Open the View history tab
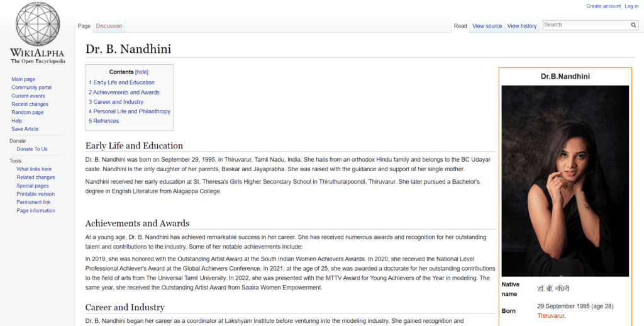644x326 pixels. pyautogui.click(x=521, y=26)
